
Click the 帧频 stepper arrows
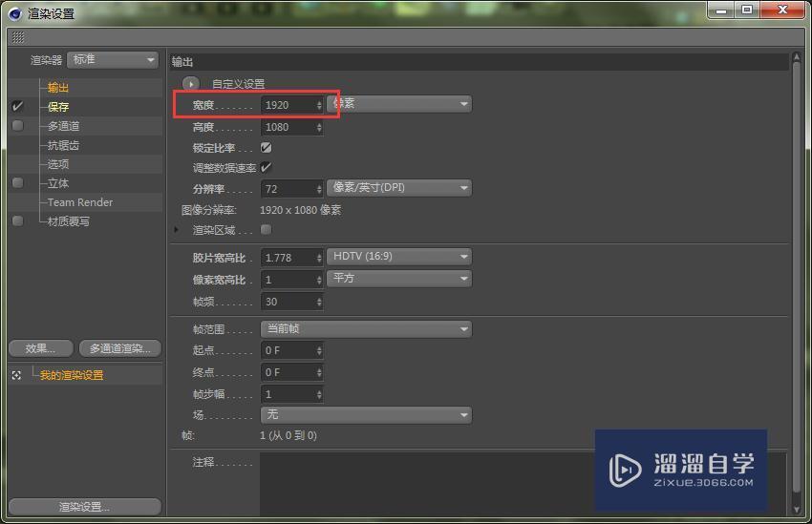click(x=319, y=302)
